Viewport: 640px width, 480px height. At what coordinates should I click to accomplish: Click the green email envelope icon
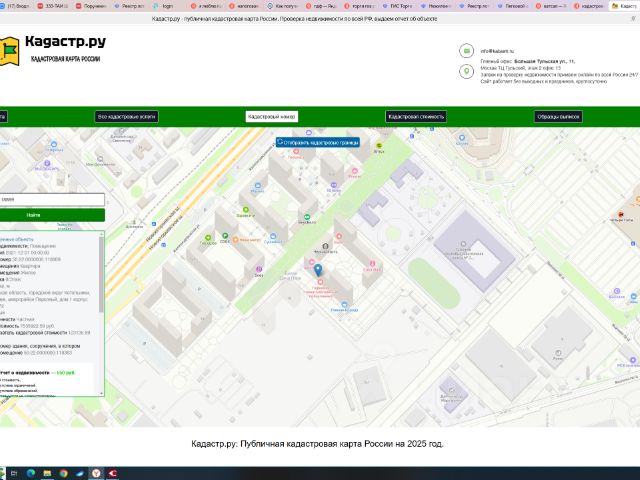click(467, 51)
